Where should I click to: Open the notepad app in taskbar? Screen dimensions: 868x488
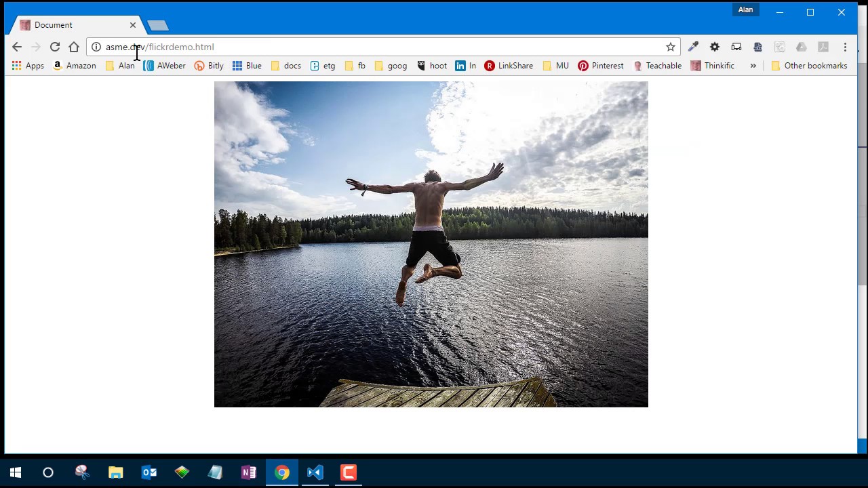[x=215, y=472]
